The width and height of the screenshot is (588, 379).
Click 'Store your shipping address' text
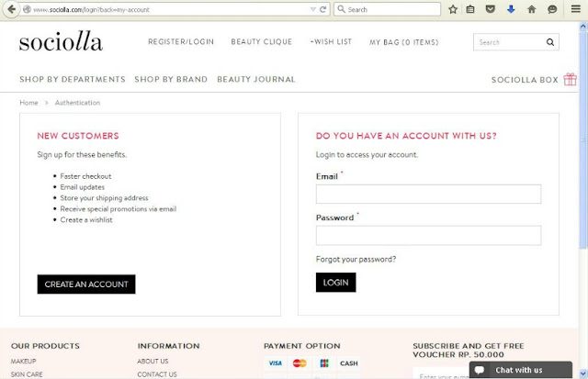(x=104, y=197)
